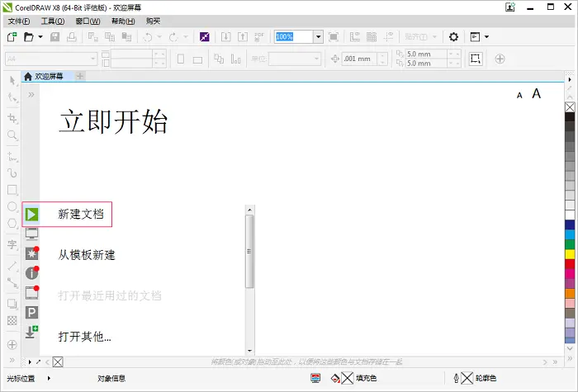Click the Open folder toolbar icon
This screenshot has width=578, height=392.
[x=28, y=37]
